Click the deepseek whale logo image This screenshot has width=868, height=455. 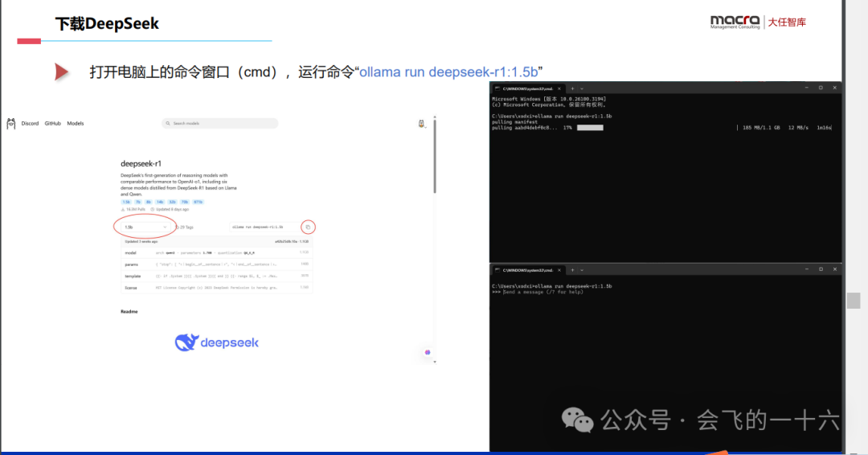[216, 342]
